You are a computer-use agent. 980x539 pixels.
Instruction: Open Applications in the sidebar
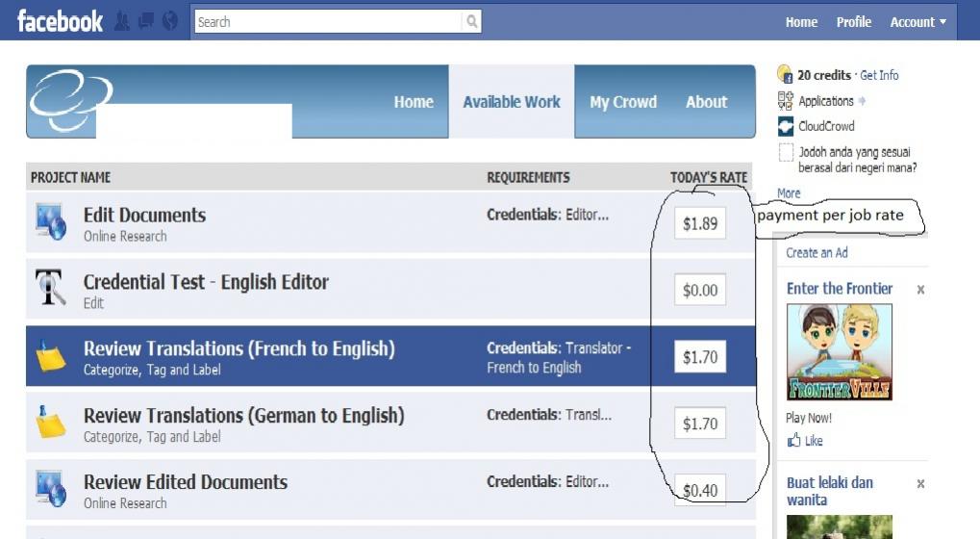coord(825,101)
